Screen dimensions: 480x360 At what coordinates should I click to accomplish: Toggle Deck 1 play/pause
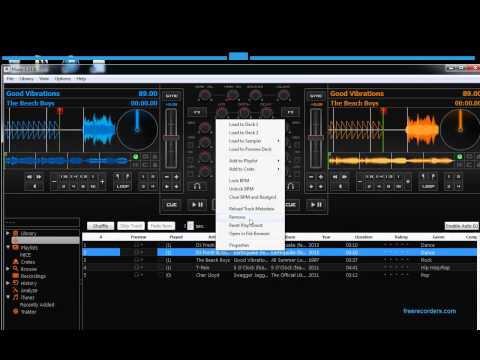[197, 204]
